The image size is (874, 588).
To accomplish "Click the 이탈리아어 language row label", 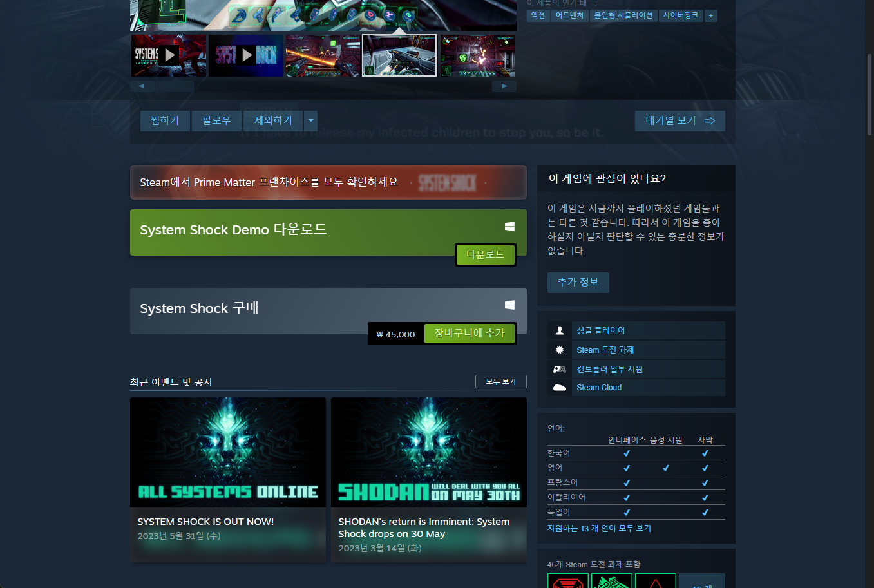I will pos(566,497).
